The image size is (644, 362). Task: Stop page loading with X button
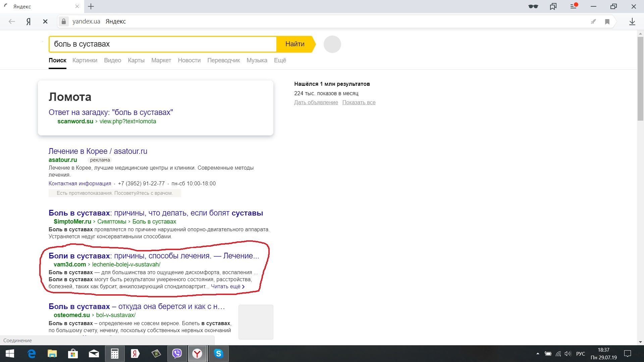45,21
